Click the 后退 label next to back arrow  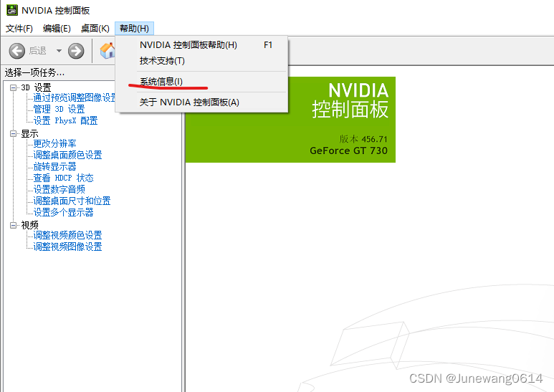click(37, 51)
